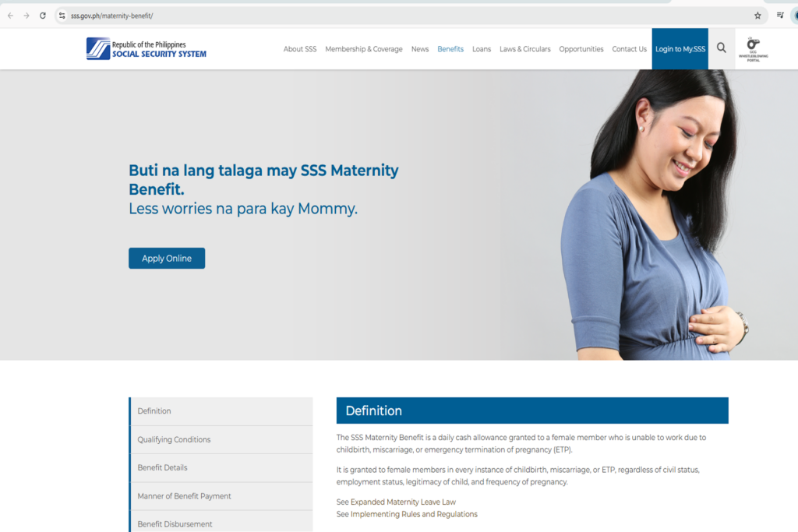The height and width of the screenshot is (532, 798).
Task: Open the Implementing Rules and Regulations link
Action: click(414, 514)
